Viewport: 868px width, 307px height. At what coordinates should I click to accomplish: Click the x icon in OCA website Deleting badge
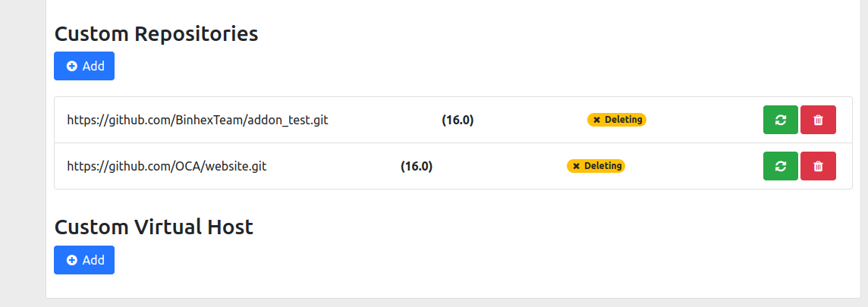click(577, 166)
